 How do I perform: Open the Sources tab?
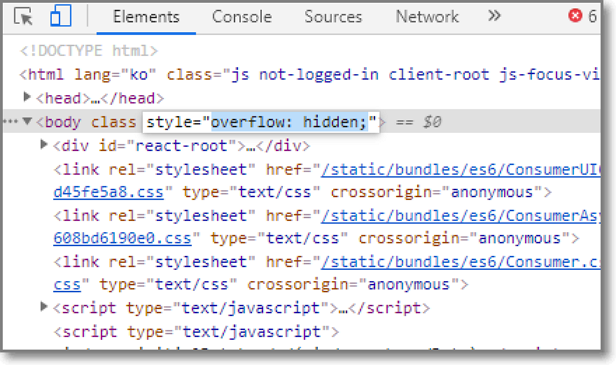(333, 17)
